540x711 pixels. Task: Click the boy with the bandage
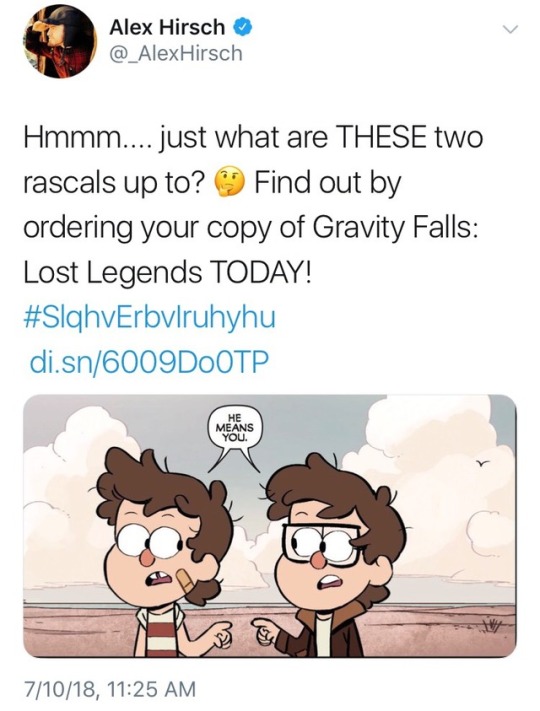[164, 551]
